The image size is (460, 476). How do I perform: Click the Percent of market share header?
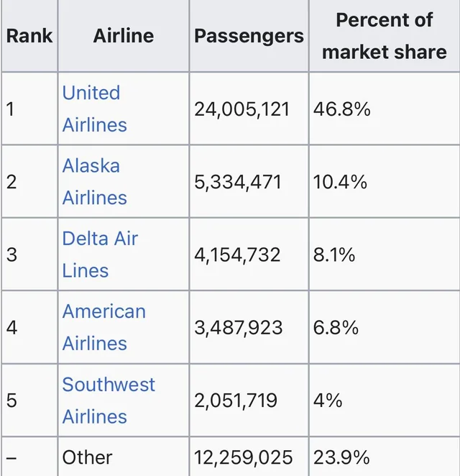point(384,35)
